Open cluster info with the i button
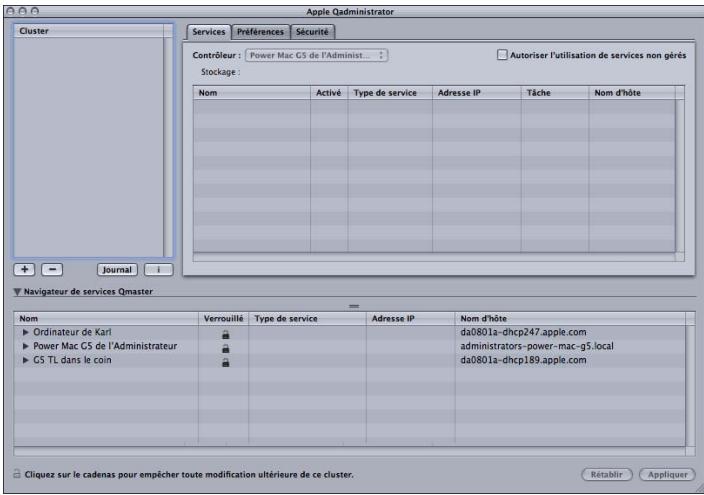This screenshot has width=704, height=495. (158, 270)
